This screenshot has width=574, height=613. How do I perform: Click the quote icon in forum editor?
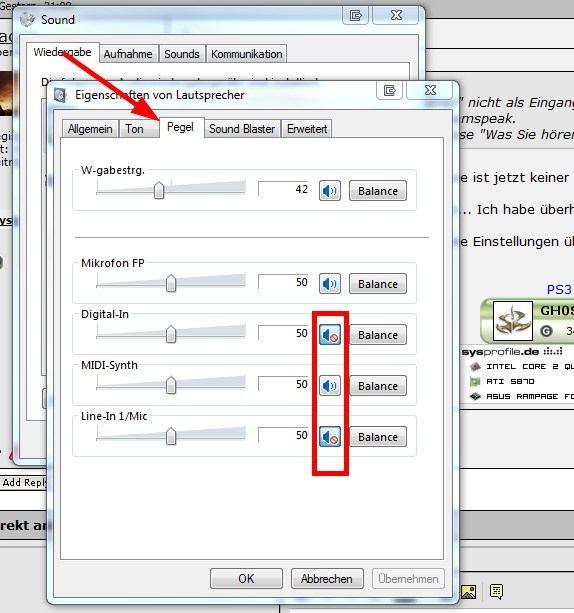pyautogui.click(x=496, y=591)
